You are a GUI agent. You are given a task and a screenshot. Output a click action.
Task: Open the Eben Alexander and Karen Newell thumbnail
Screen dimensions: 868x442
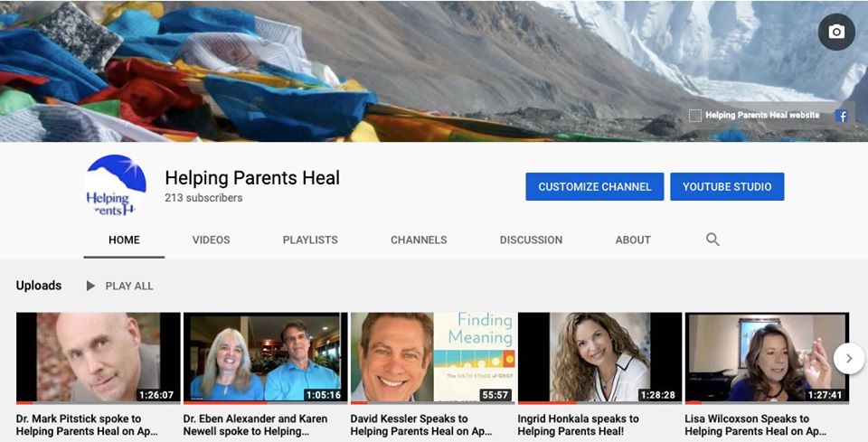click(x=266, y=358)
